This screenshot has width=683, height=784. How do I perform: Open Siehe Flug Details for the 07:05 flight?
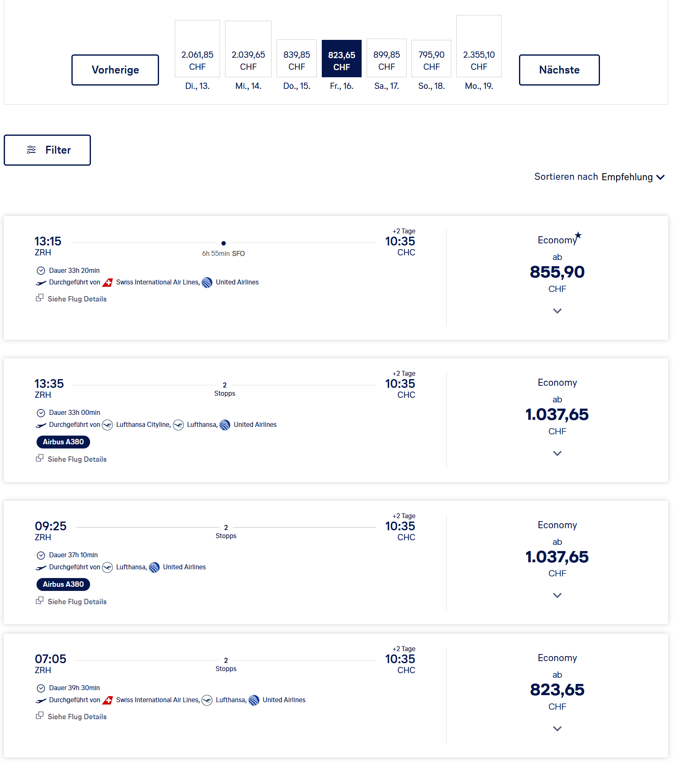(x=77, y=717)
